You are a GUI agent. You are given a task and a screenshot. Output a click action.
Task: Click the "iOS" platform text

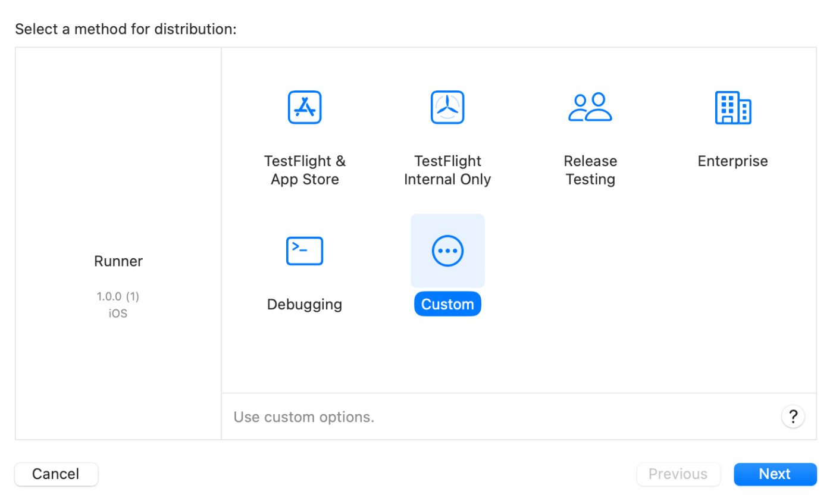click(x=118, y=314)
